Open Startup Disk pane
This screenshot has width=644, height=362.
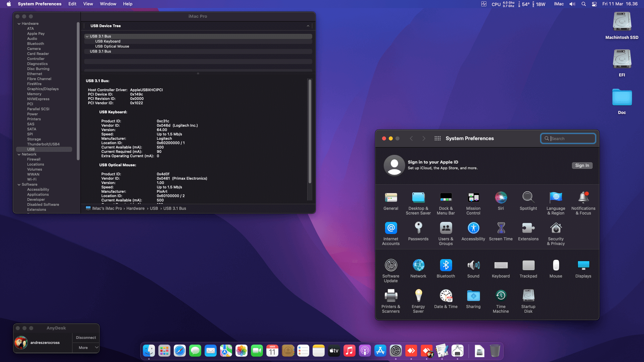pyautogui.click(x=528, y=302)
